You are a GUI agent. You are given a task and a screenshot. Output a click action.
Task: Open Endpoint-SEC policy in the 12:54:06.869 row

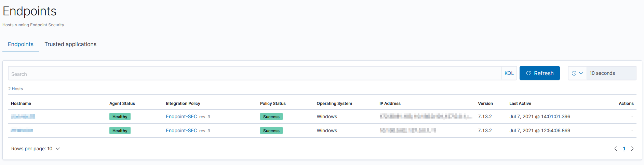tap(182, 130)
